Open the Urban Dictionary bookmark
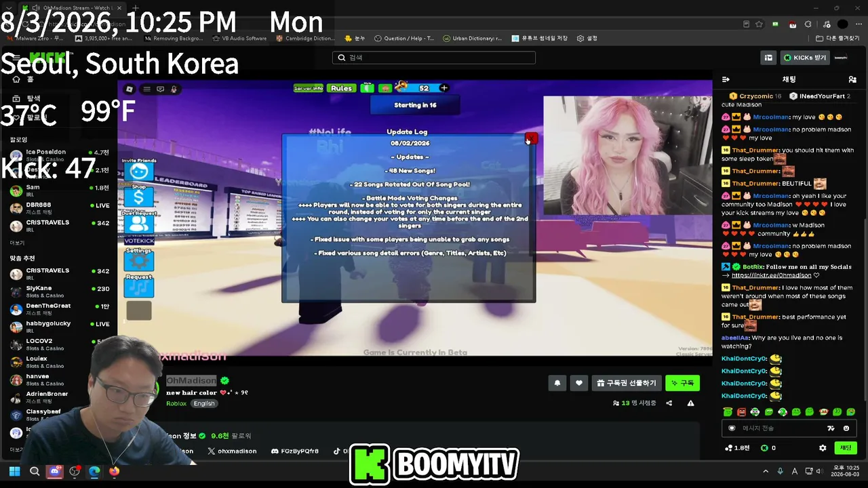 coord(473,39)
